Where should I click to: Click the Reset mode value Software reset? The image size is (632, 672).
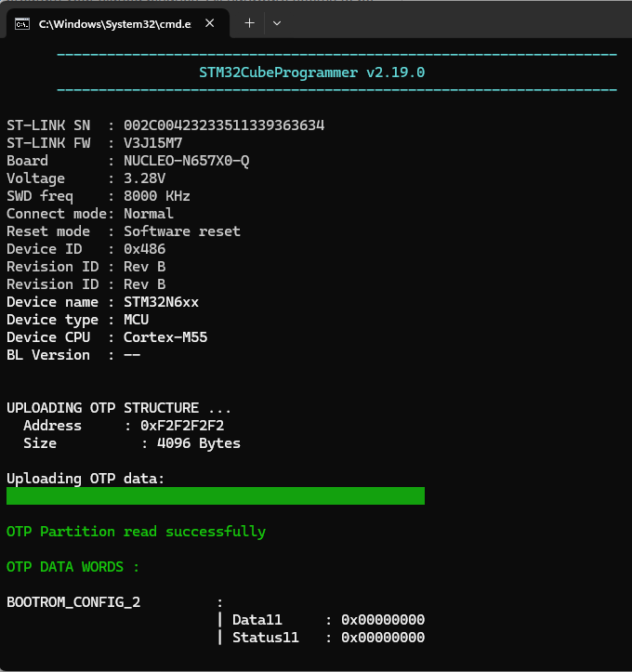click(182, 231)
